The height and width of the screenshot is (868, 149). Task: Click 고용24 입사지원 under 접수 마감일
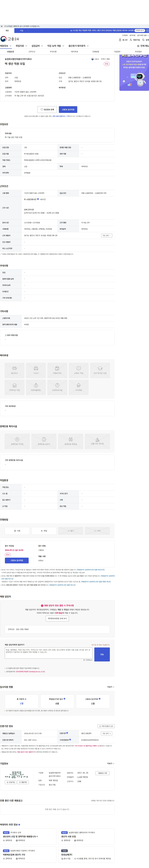pyautogui.click(x=17, y=560)
